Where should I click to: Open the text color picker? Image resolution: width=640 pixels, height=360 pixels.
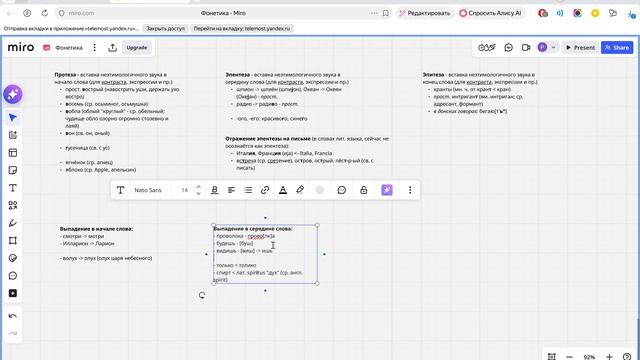[282, 190]
